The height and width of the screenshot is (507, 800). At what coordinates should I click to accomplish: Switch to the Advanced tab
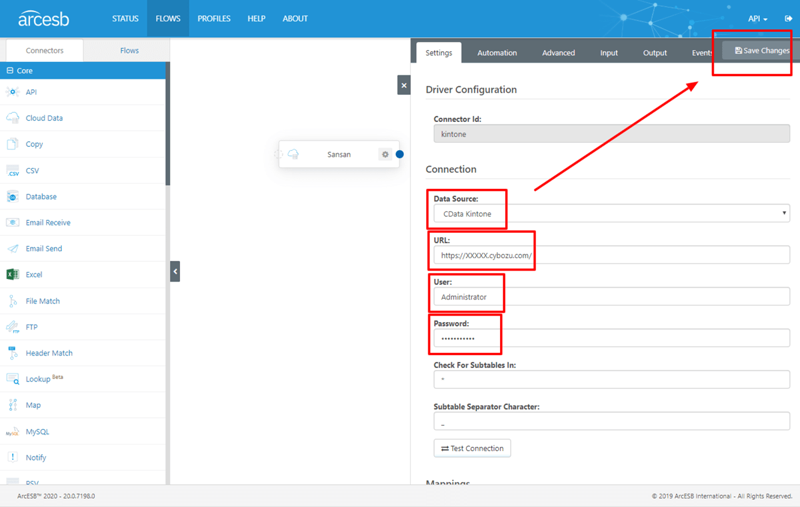point(558,53)
